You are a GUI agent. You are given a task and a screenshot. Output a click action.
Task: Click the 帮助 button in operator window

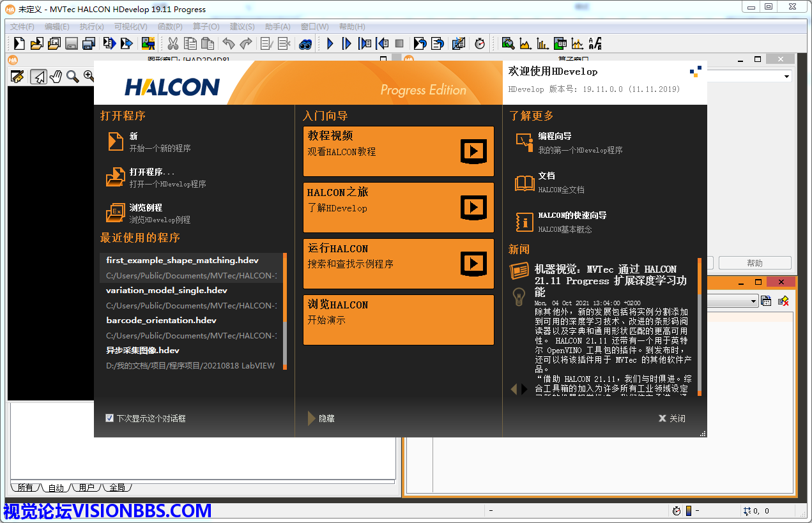pos(755,263)
